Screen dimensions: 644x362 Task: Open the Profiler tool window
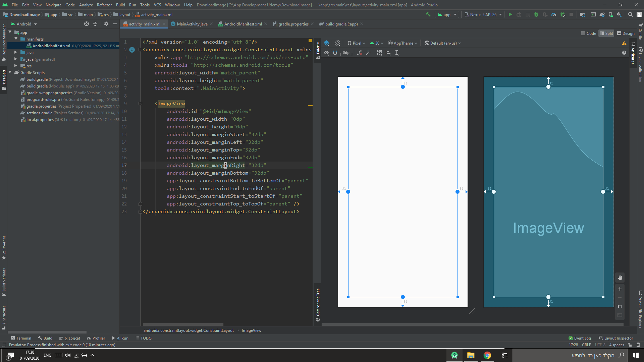(96, 338)
